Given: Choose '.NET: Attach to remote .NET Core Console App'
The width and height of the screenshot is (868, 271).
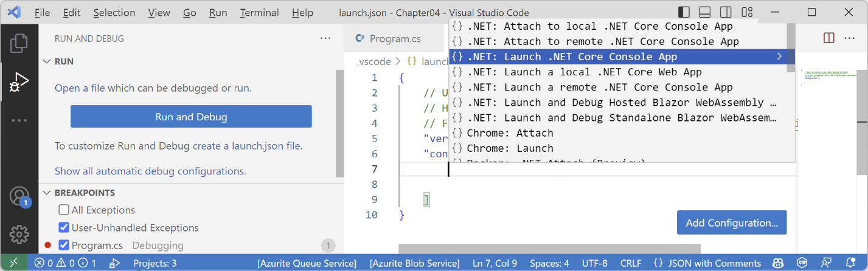Looking at the screenshot, I should coord(617,41).
